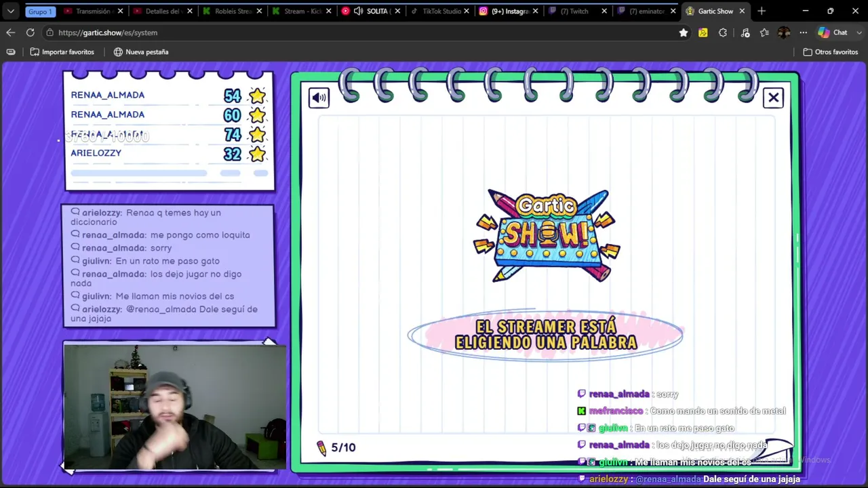The height and width of the screenshot is (488, 868).
Task: Mute the Gartic Show game sound
Action: coord(319,98)
